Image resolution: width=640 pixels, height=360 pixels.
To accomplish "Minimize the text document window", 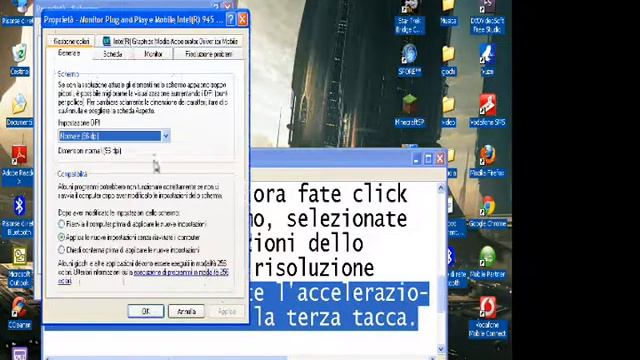I will 416,159.
